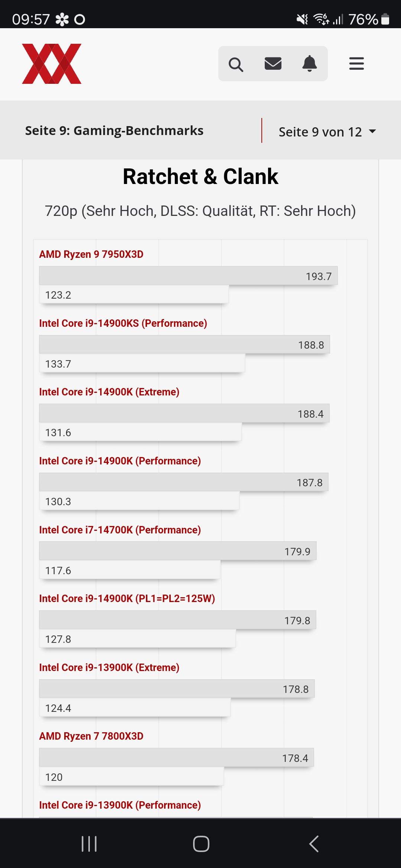Tap the battery status icon
Image resolution: width=401 pixels, height=868 pixels.
coord(385,19)
